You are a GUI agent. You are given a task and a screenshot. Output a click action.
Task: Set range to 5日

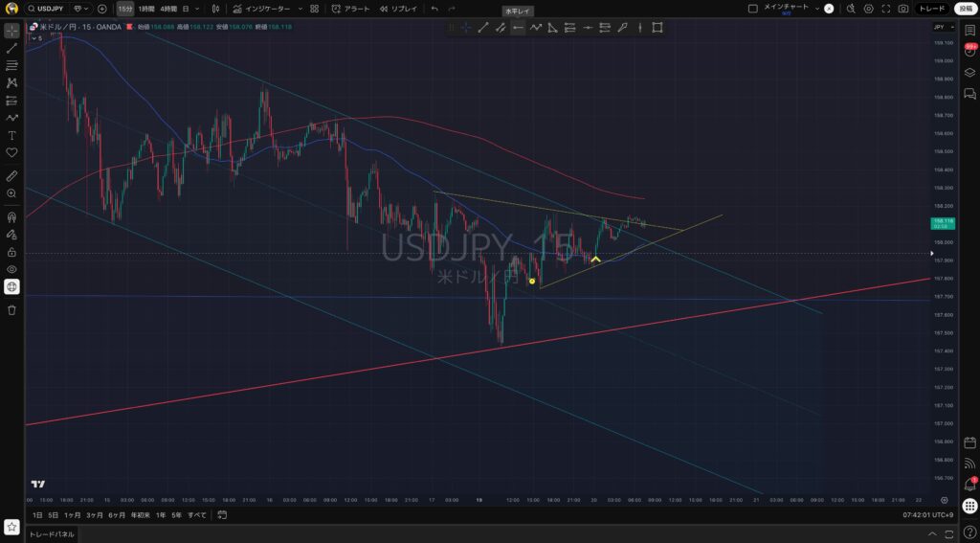pyautogui.click(x=54, y=515)
